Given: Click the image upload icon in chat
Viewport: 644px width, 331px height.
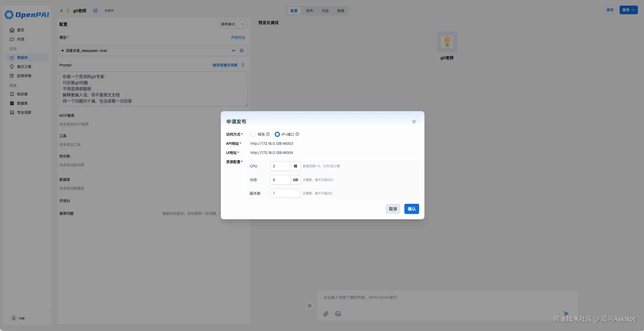Looking at the screenshot, I should (x=338, y=314).
